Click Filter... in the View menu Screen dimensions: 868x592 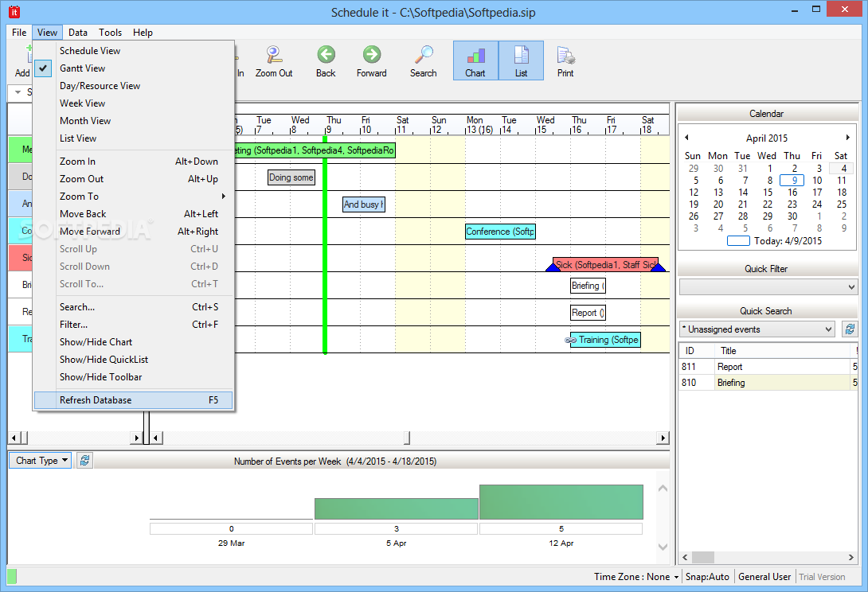pos(133,325)
